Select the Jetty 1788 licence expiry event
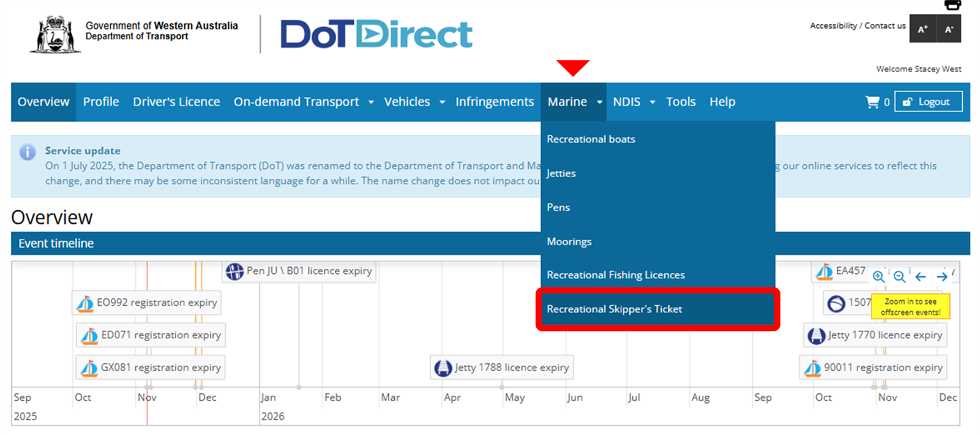This screenshot has height=435, width=980. [503, 368]
